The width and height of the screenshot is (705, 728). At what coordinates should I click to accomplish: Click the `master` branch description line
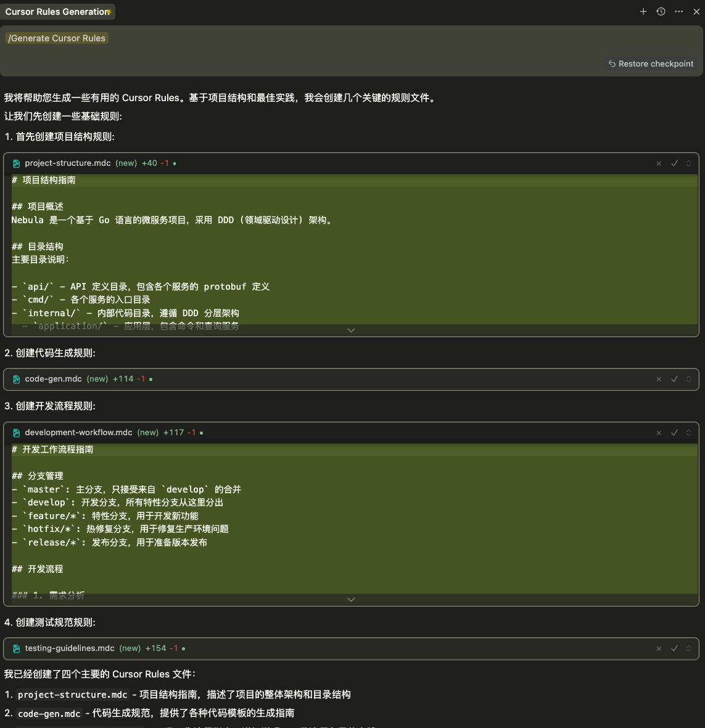point(126,489)
